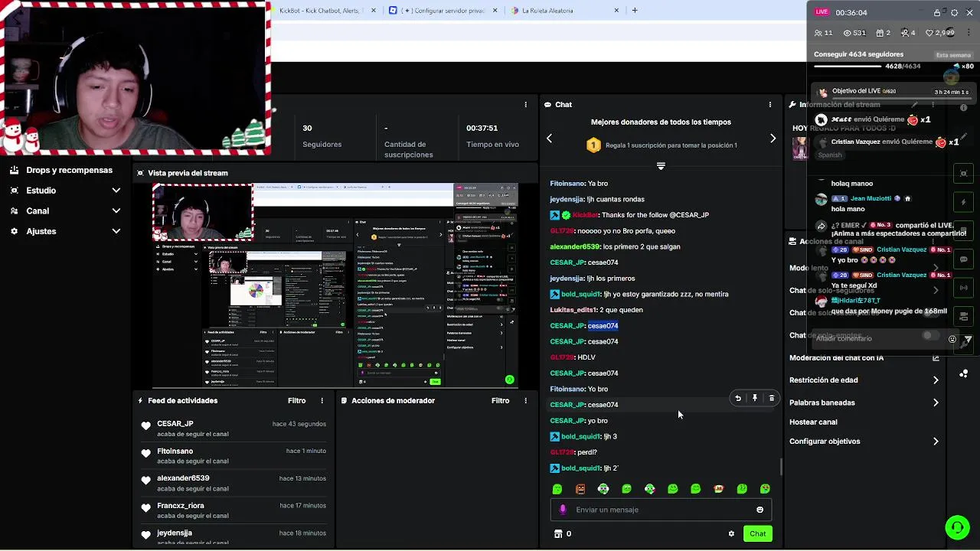
Task: Click the chat panel scrollbar
Action: point(780,466)
